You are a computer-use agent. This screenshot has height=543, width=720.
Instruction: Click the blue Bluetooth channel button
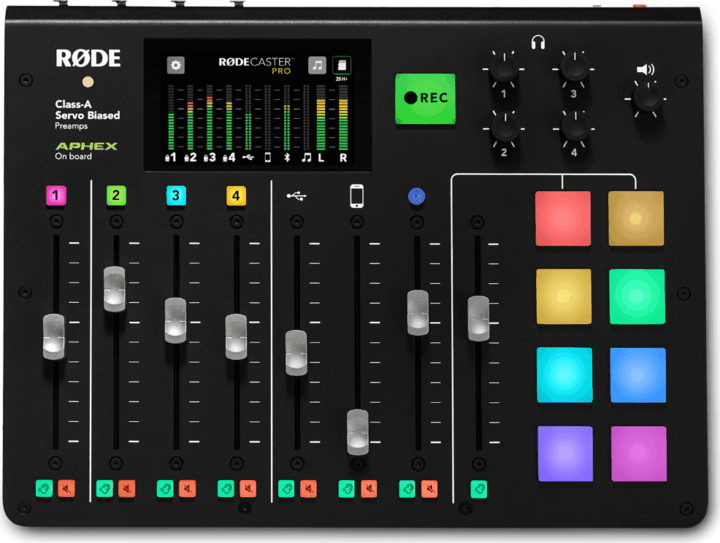click(416, 196)
